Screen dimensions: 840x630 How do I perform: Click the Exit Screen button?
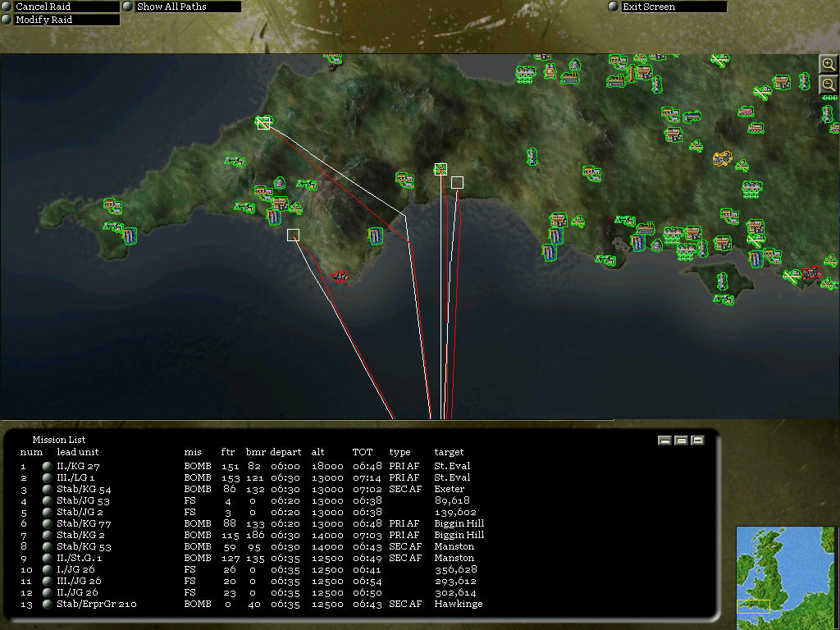click(668, 7)
